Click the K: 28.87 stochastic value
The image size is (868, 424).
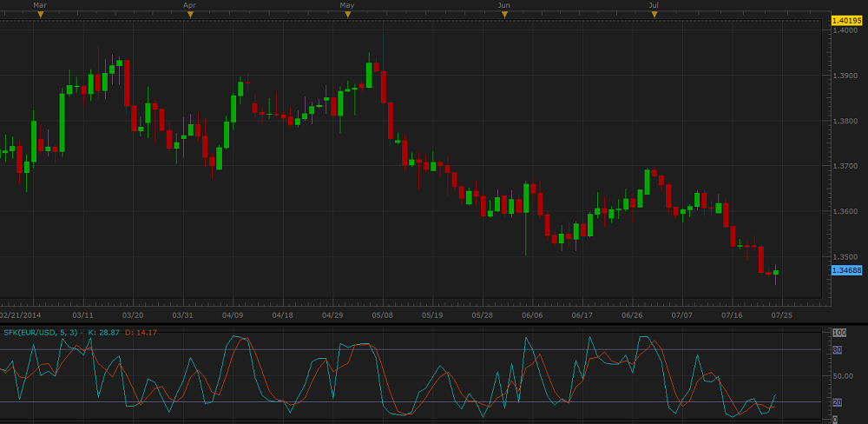point(104,332)
